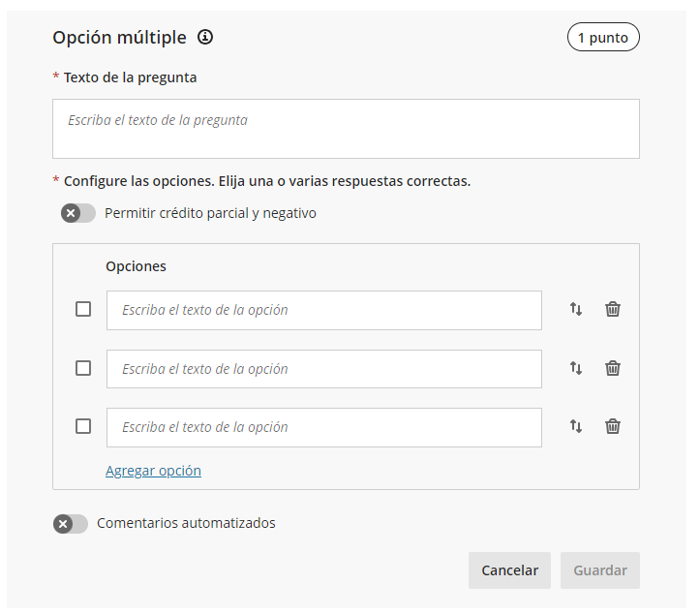Image resolution: width=700 pixels, height=615 pixels.
Task: Delete the second option with trash icon
Action: 613,368
